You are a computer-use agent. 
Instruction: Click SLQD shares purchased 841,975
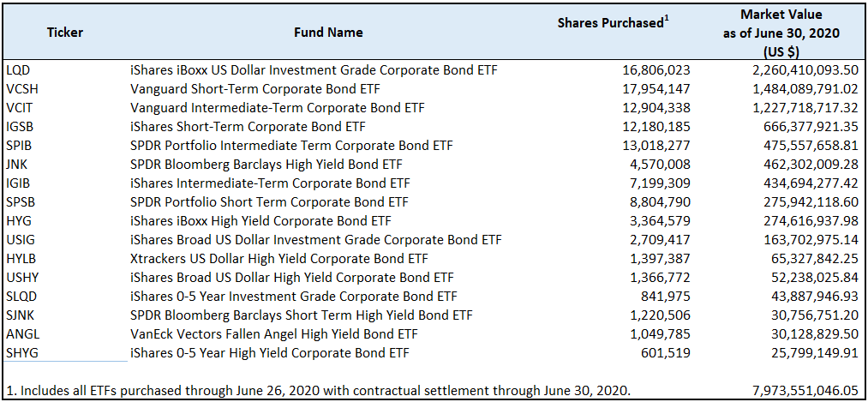click(x=666, y=296)
